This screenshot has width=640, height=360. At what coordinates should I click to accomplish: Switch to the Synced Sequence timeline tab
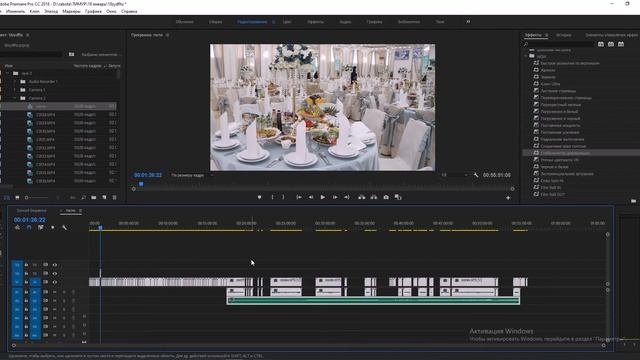pos(31,211)
